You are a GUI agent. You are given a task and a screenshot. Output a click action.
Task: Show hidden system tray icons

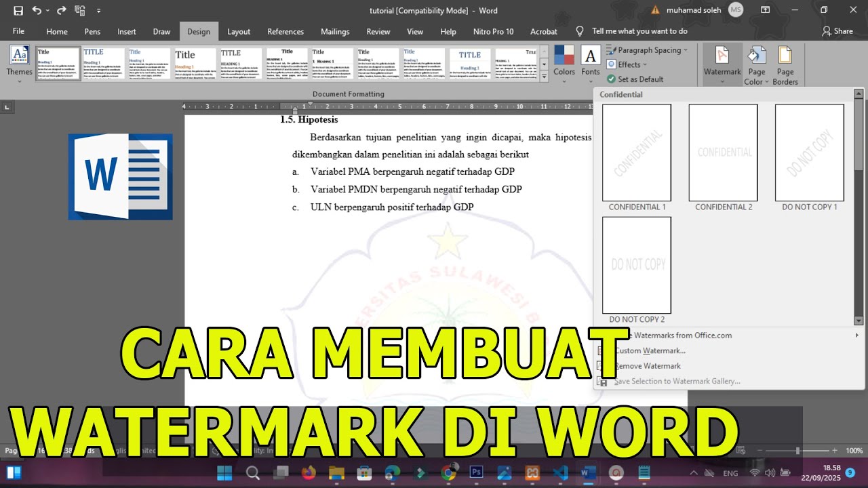pos(694,473)
